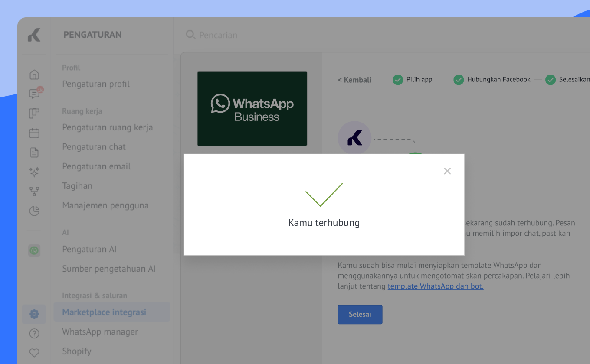Select 'Tagihan' in settings menu
Screen dimensions: 590x364
point(77,186)
